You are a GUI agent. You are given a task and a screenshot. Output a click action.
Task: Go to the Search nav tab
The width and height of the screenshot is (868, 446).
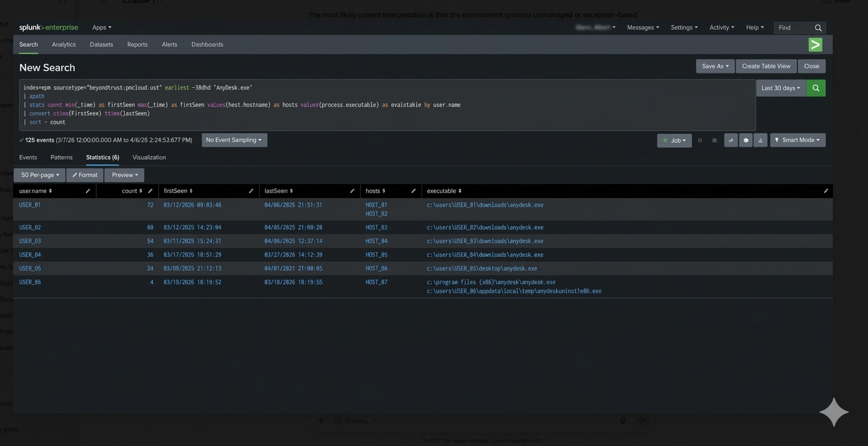point(28,44)
